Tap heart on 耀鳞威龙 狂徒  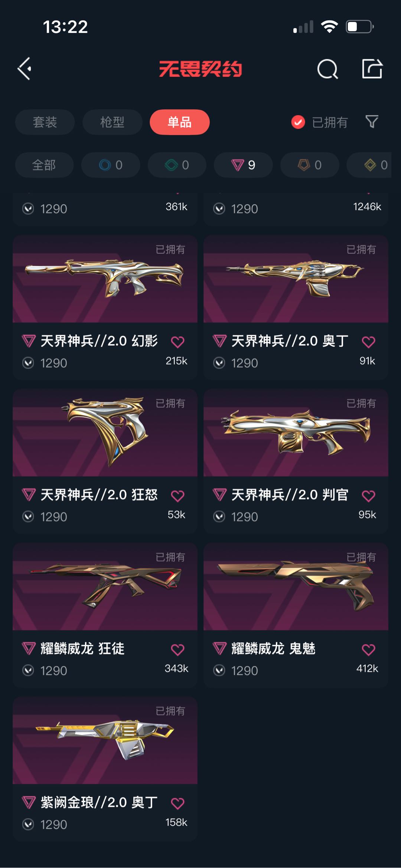click(177, 650)
